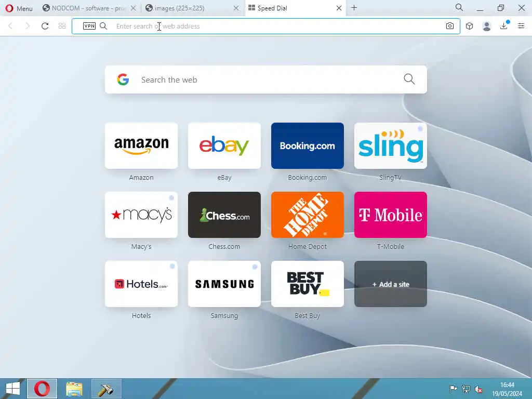Go back with the back arrow
The height and width of the screenshot is (399, 532).
click(10, 26)
